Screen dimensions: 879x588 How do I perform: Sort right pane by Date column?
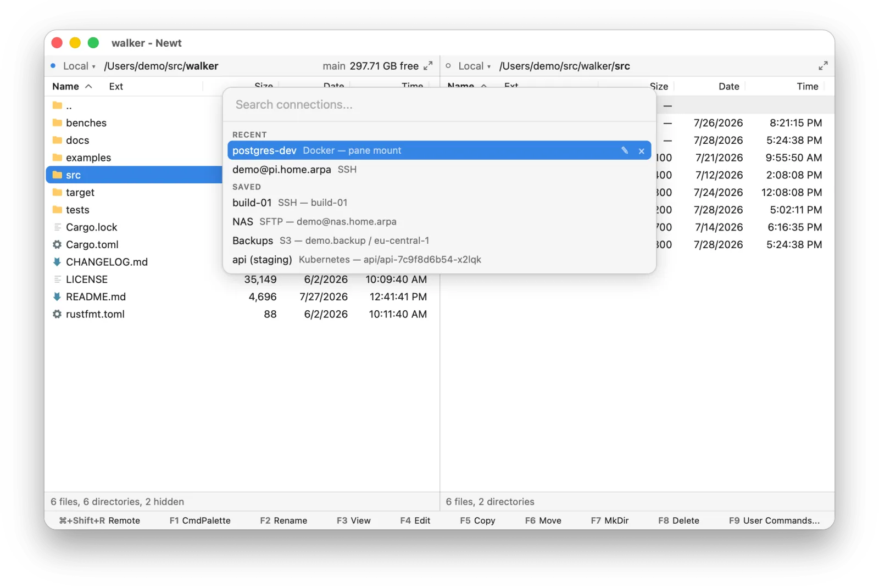tap(728, 86)
